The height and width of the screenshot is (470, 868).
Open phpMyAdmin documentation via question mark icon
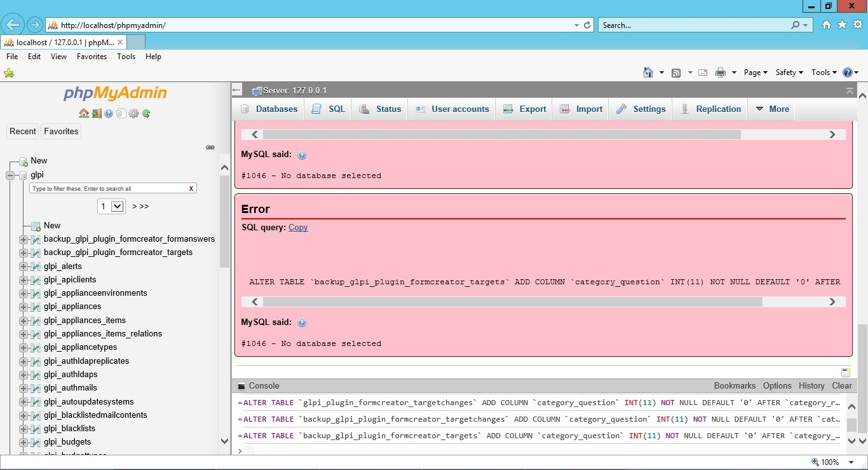point(109,113)
